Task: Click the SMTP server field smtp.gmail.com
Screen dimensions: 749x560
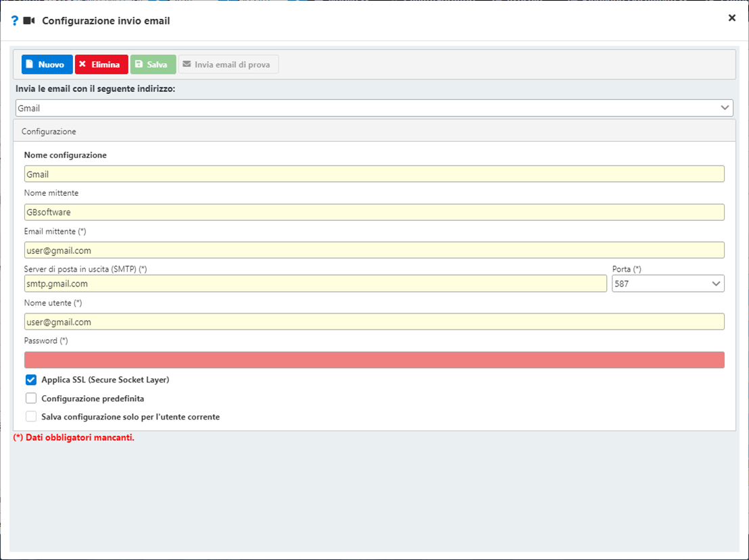Action: pyautogui.click(x=315, y=284)
